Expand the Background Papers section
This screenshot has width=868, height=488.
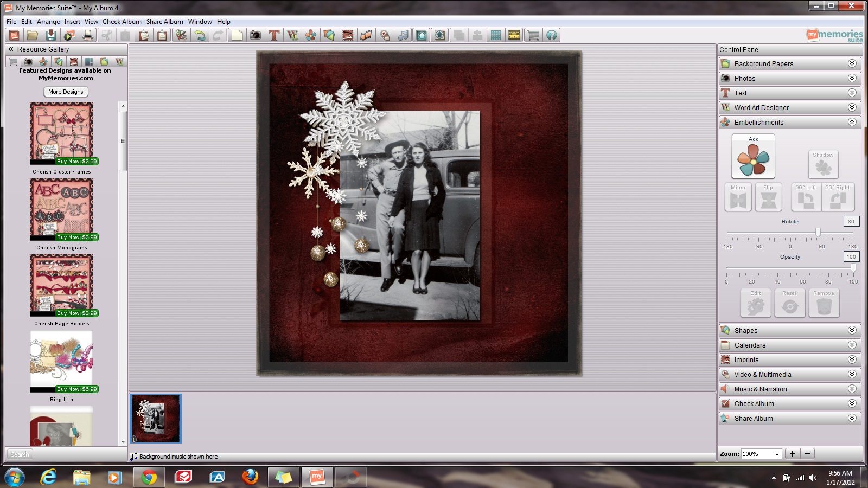click(x=852, y=63)
